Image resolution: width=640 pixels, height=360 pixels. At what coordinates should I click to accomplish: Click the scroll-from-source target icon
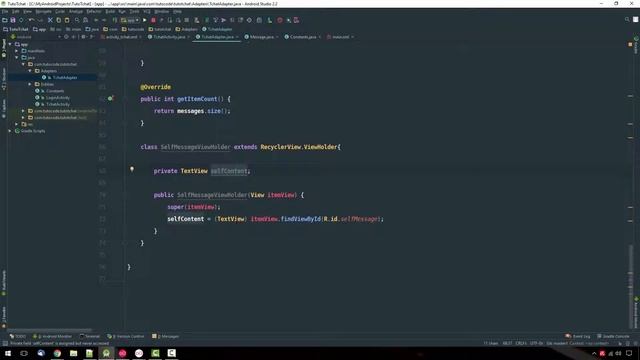66,37
